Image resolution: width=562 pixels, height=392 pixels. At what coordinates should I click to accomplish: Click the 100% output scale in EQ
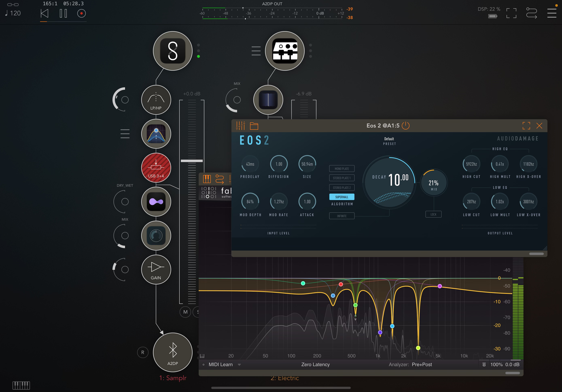[496, 365]
